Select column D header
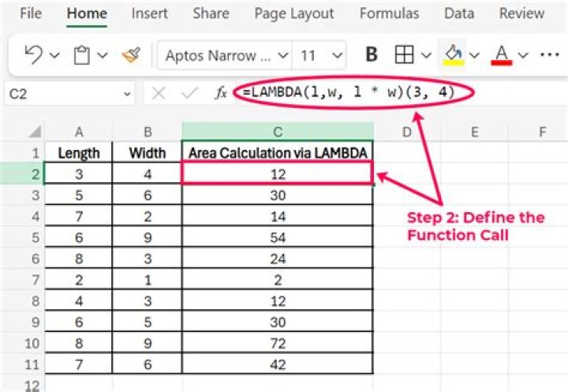 coord(406,132)
